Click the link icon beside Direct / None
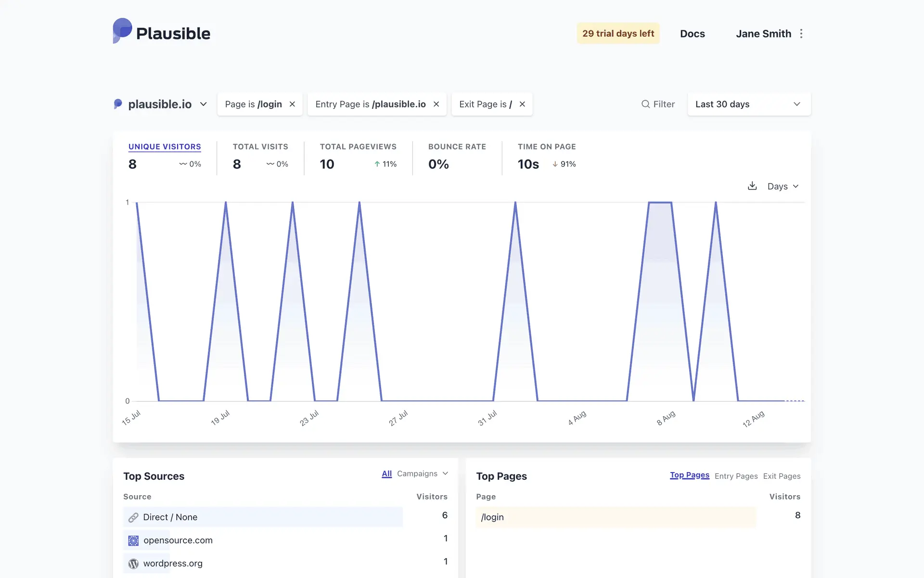 [x=133, y=517]
